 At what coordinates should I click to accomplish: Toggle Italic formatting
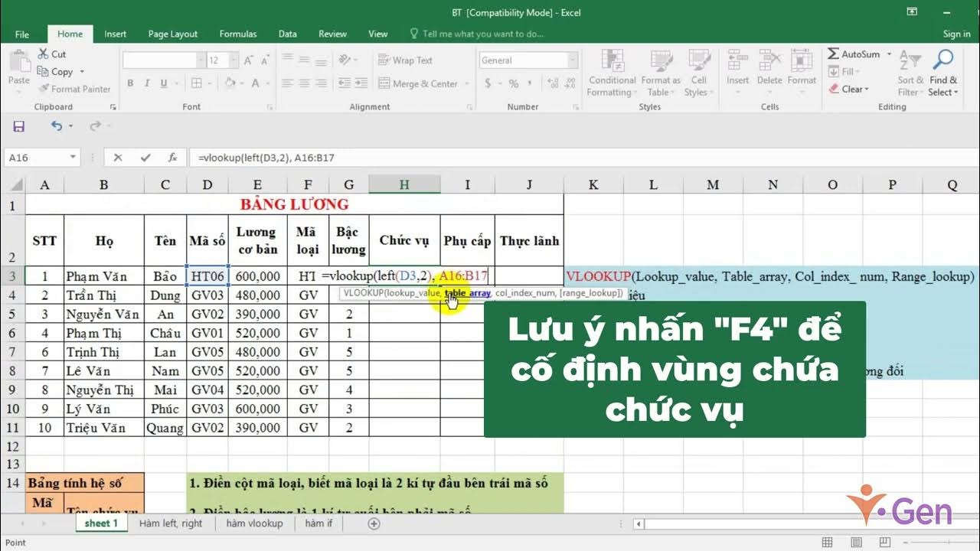147,83
